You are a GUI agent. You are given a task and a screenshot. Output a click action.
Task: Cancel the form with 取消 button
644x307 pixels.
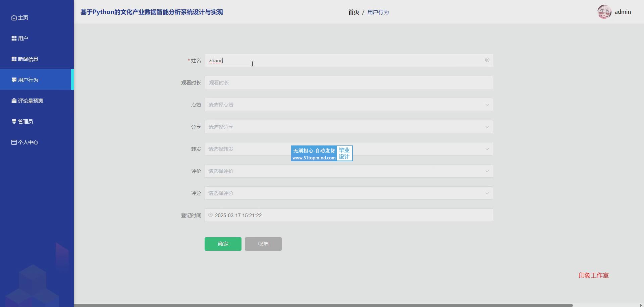click(263, 244)
